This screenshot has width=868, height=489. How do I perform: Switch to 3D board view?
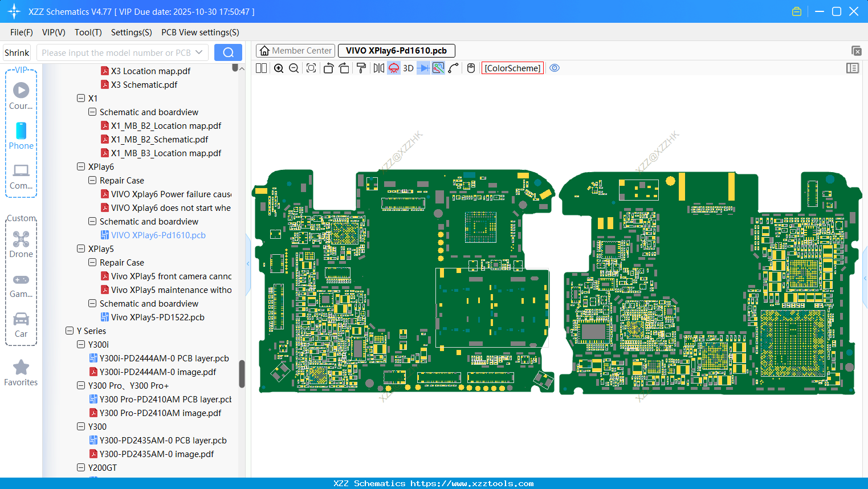(408, 68)
